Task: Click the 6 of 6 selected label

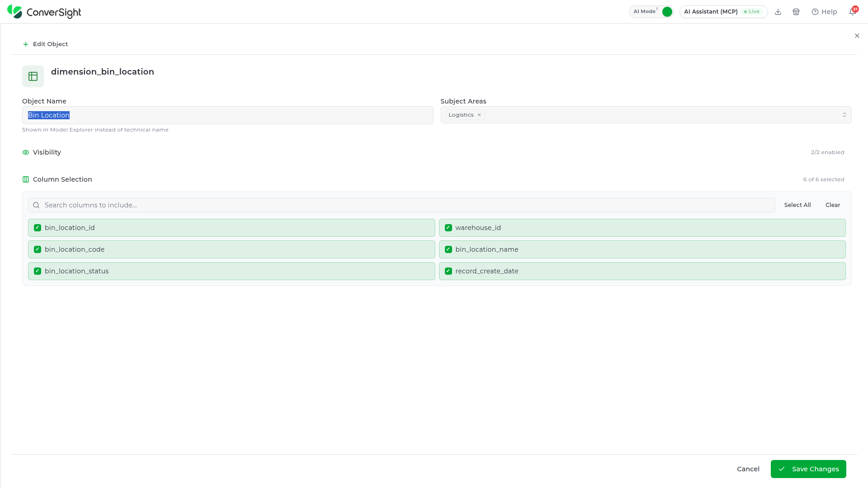Action: point(824,179)
